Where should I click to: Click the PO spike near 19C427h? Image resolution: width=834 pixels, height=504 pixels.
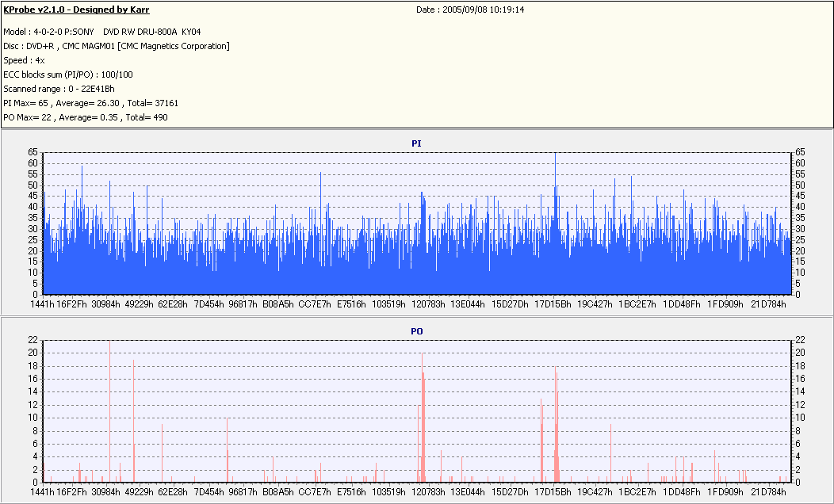coord(610,453)
